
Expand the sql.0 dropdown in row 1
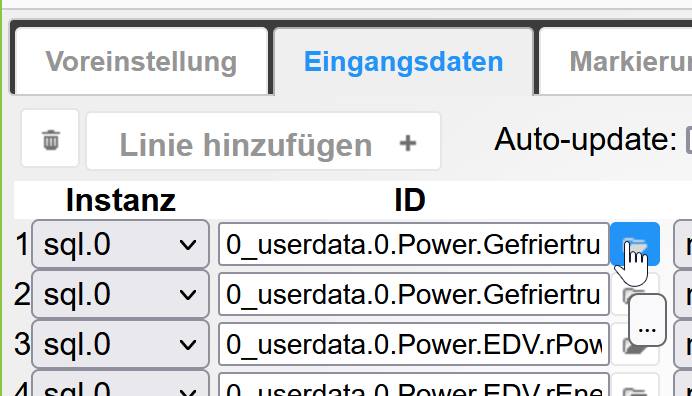120,244
